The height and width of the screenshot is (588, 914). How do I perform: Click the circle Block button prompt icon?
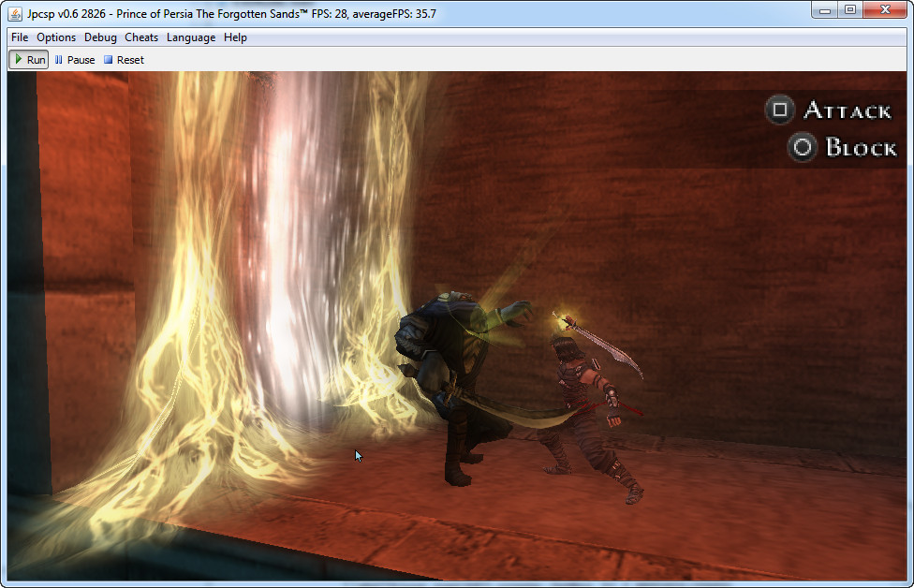pos(802,147)
